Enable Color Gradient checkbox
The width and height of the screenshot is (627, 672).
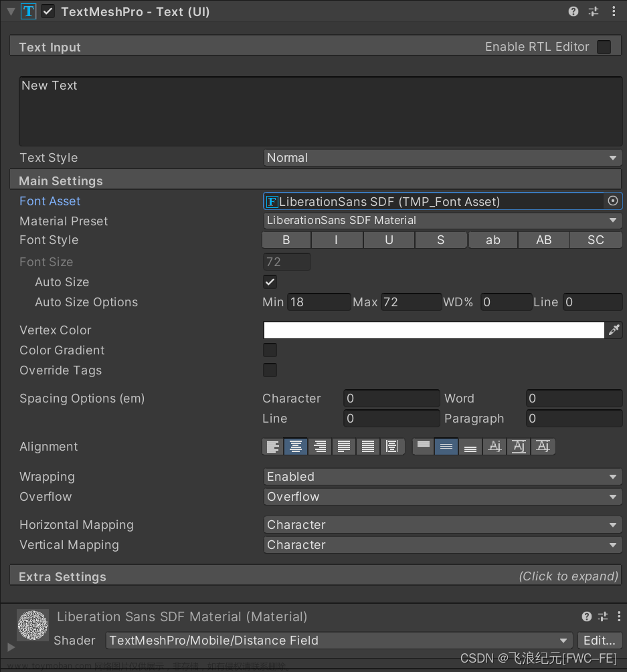click(x=270, y=350)
